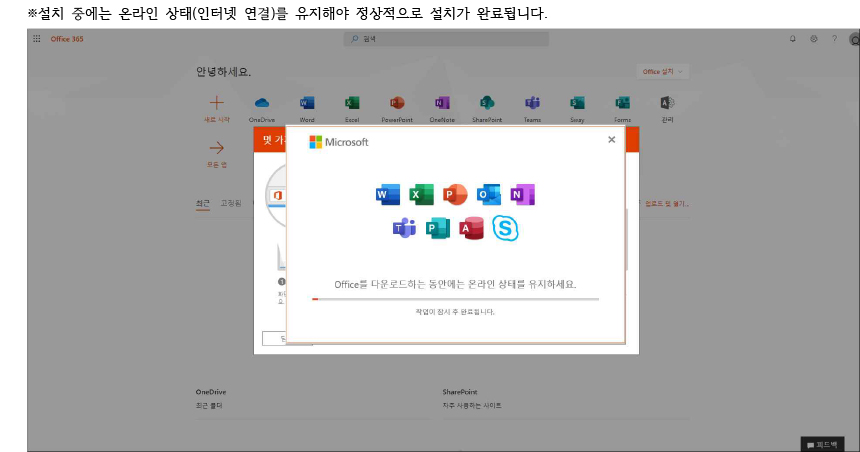Screen dimensions: 860x452
Task: Click the Microsoft logo in dialog
Action: point(339,142)
